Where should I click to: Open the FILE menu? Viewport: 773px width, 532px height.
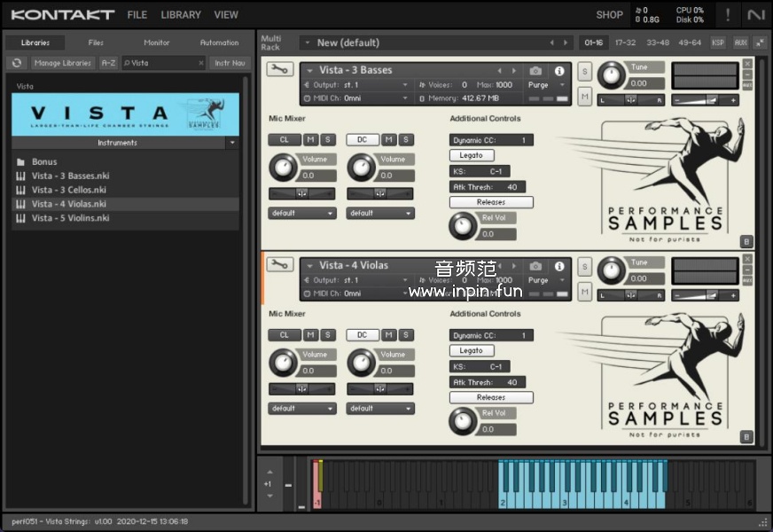pyautogui.click(x=137, y=15)
